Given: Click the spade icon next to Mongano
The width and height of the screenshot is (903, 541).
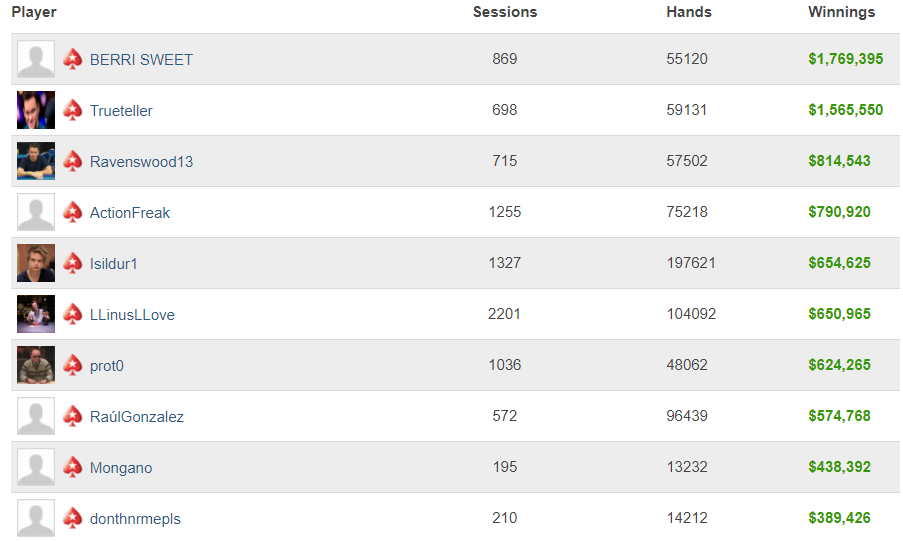Looking at the screenshot, I should click(x=73, y=467).
